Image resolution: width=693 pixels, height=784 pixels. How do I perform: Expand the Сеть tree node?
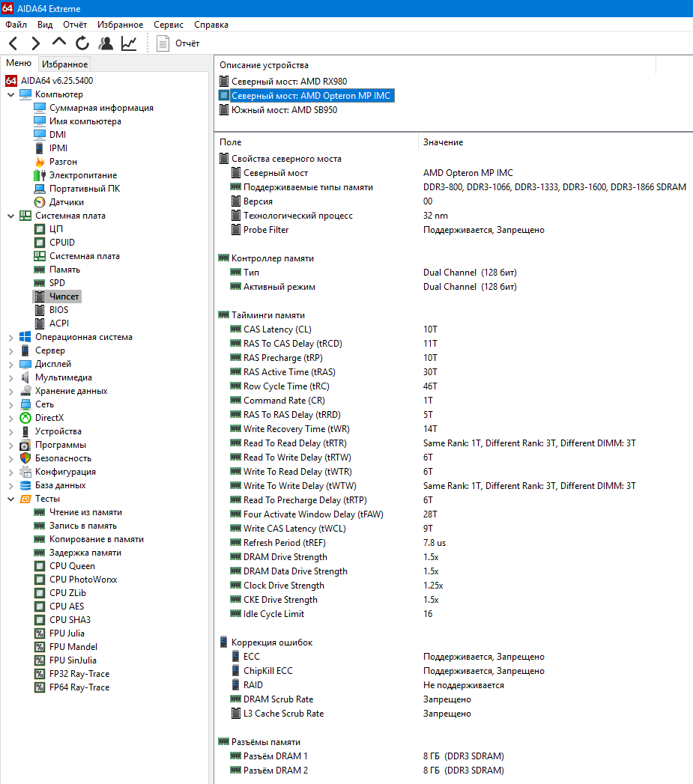10,405
